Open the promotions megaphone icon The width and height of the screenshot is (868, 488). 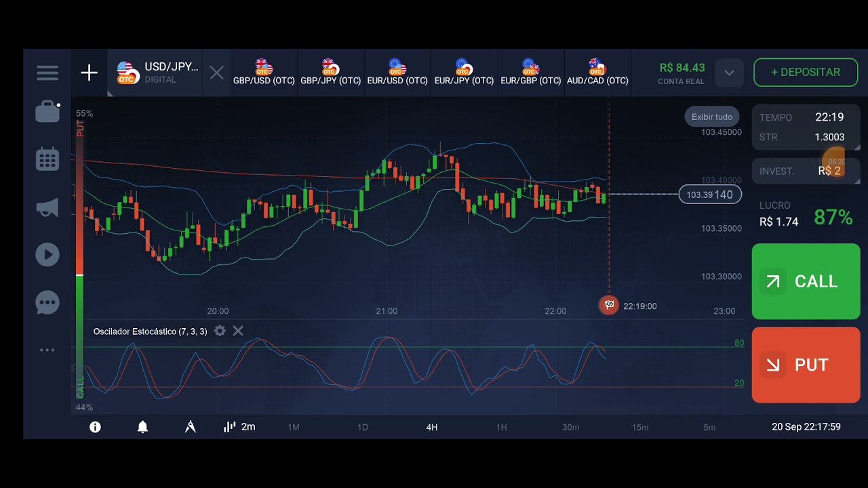pos(47,207)
